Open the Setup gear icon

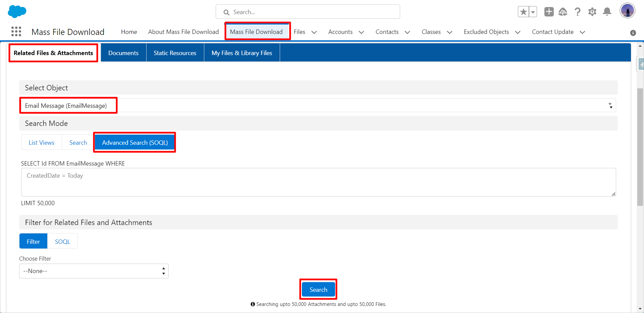tap(592, 12)
